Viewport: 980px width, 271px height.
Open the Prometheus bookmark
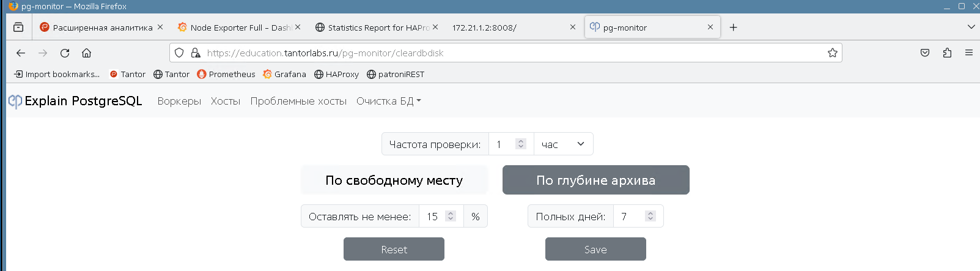[x=226, y=75]
